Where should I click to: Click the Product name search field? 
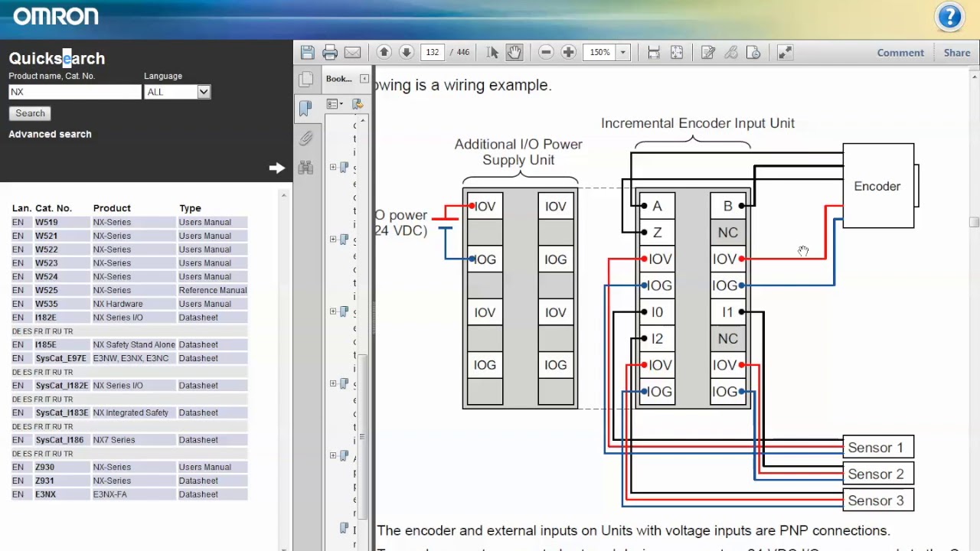pyautogui.click(x=75, y=92)
